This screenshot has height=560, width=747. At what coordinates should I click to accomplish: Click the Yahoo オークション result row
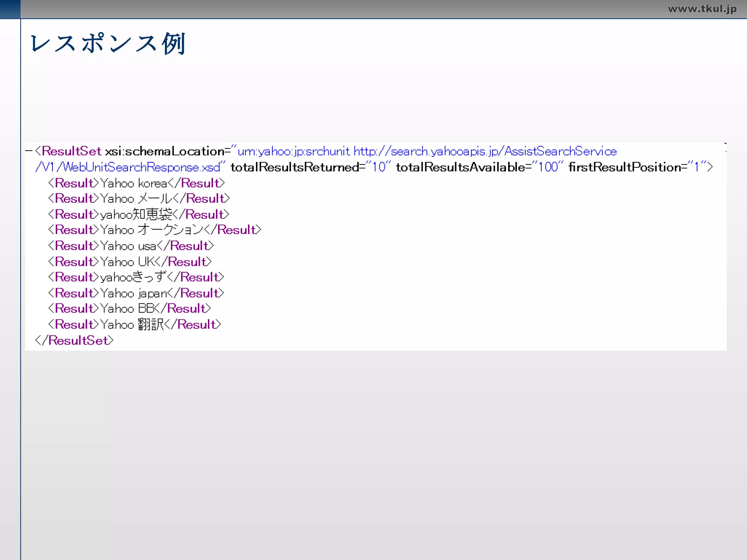coord(155,230)
